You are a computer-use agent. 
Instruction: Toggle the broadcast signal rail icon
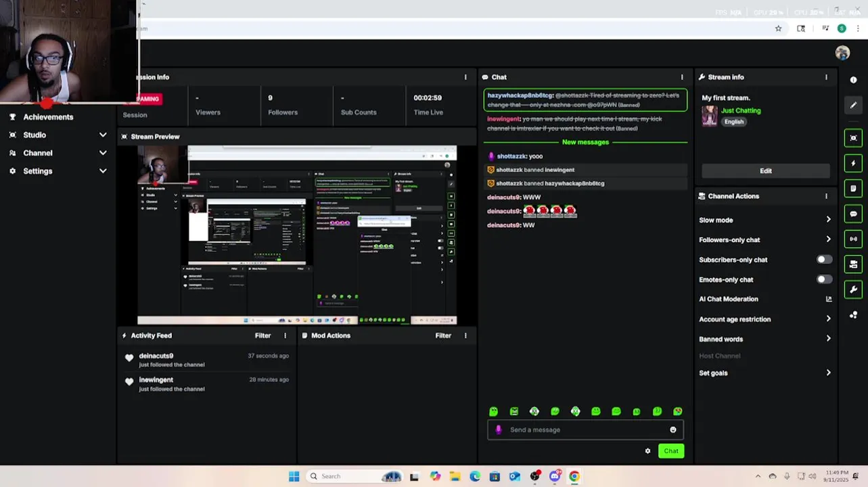click(x=853, y=239)
